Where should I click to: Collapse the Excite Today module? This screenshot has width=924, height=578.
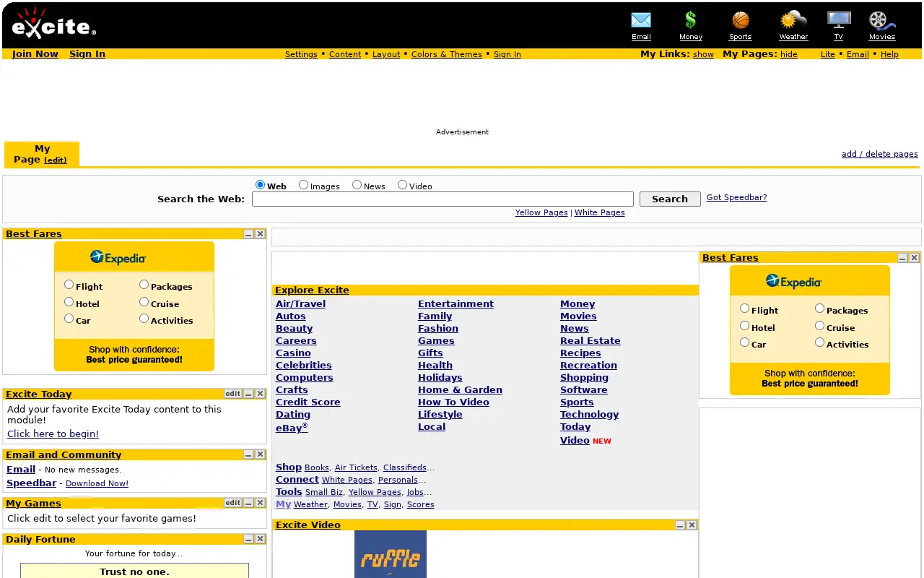(248, 394)
